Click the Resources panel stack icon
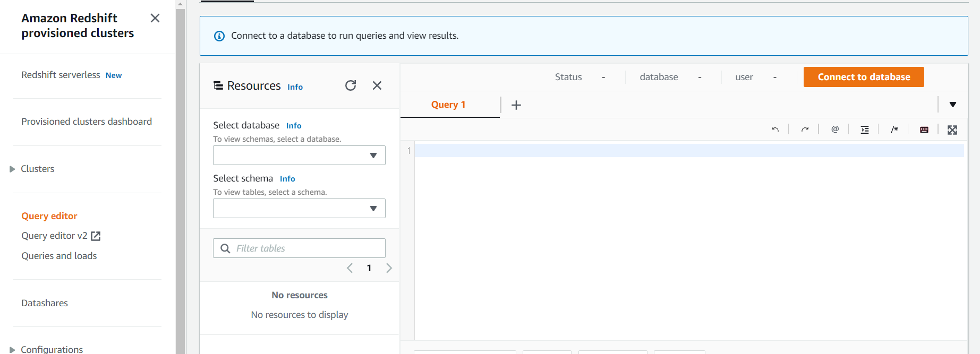Image resolution: width=980 pixels, height=354 pixels. [218, 85]
